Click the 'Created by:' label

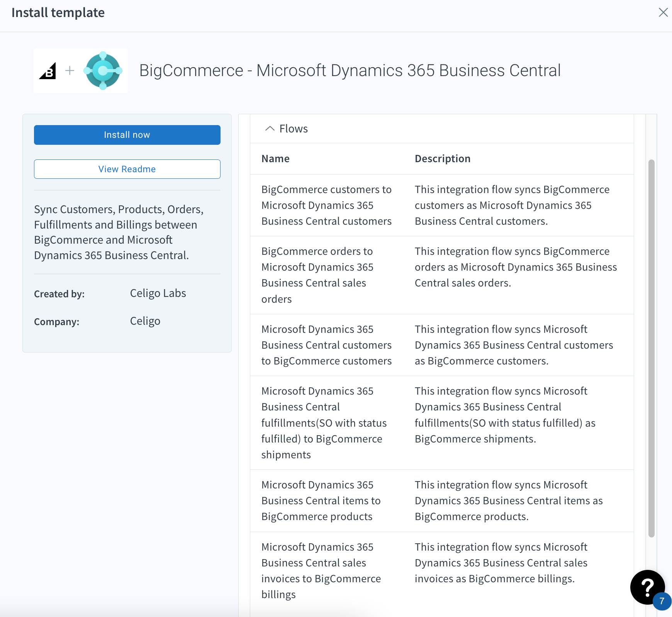pyautogui.click(x=59, y=294)
